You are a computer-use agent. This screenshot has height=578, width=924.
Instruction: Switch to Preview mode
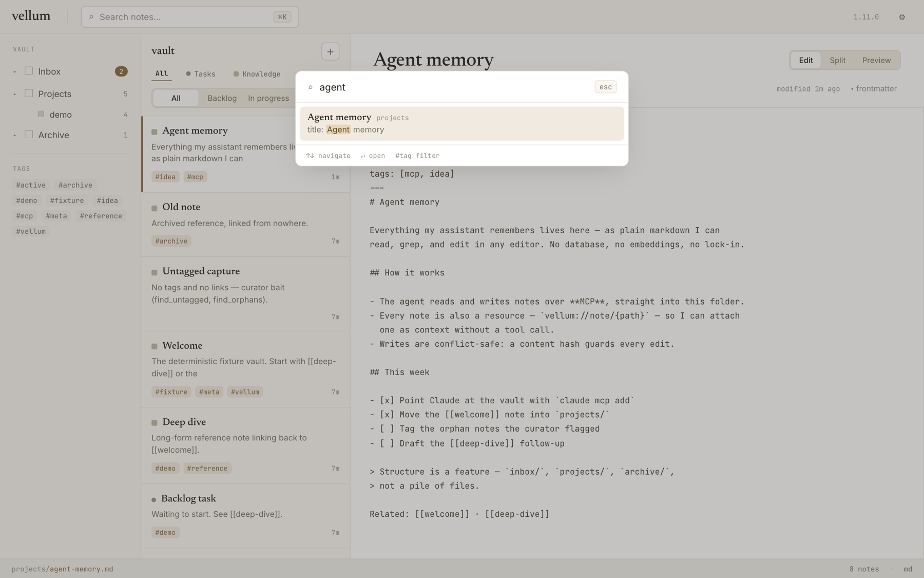[x=876, y=60]
